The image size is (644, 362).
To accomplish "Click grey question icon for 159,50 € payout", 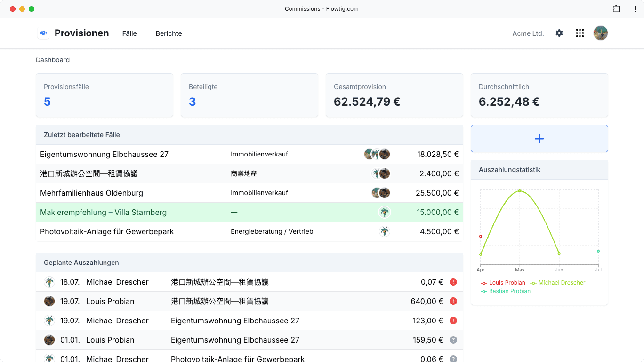I will (453, 340).
